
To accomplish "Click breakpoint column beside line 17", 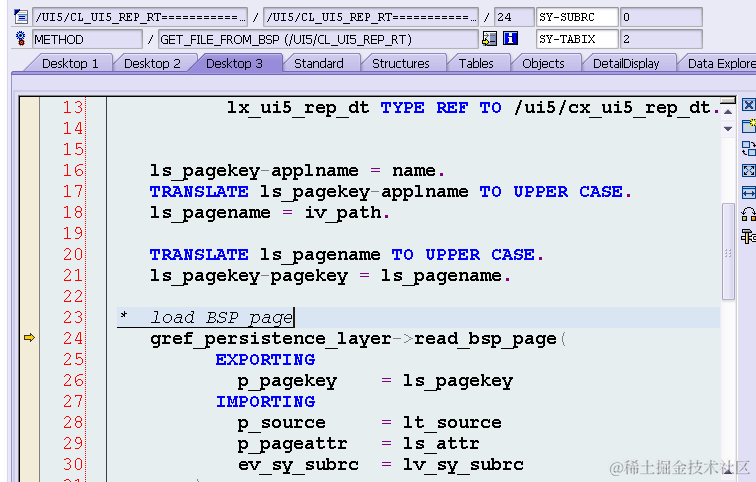I will coord(29,192).
